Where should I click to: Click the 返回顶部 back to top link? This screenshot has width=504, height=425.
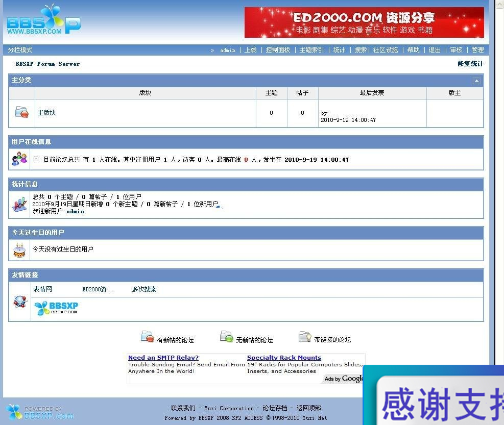(x=308, y=408)
